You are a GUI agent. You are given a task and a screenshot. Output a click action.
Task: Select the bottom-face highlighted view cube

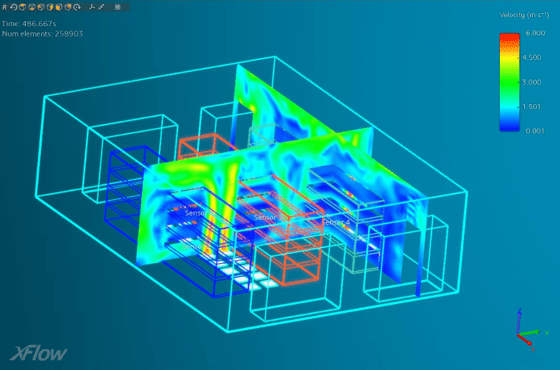[32, 7]
